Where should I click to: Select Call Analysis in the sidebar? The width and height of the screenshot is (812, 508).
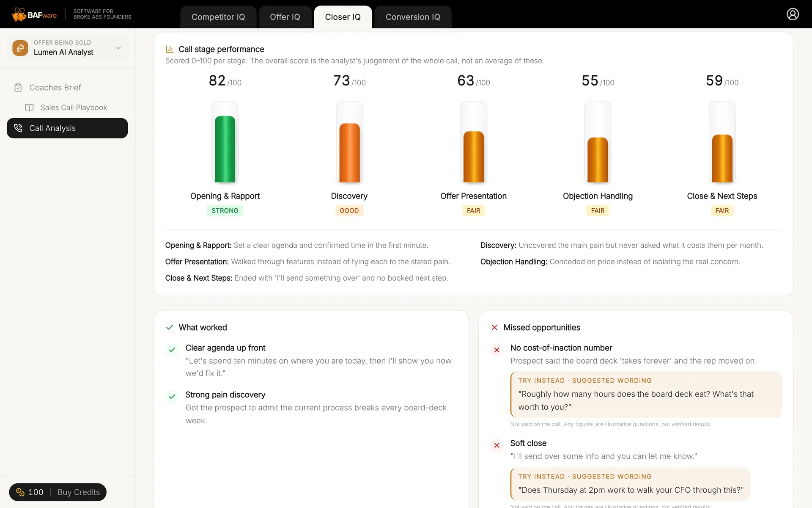point(67,128)
